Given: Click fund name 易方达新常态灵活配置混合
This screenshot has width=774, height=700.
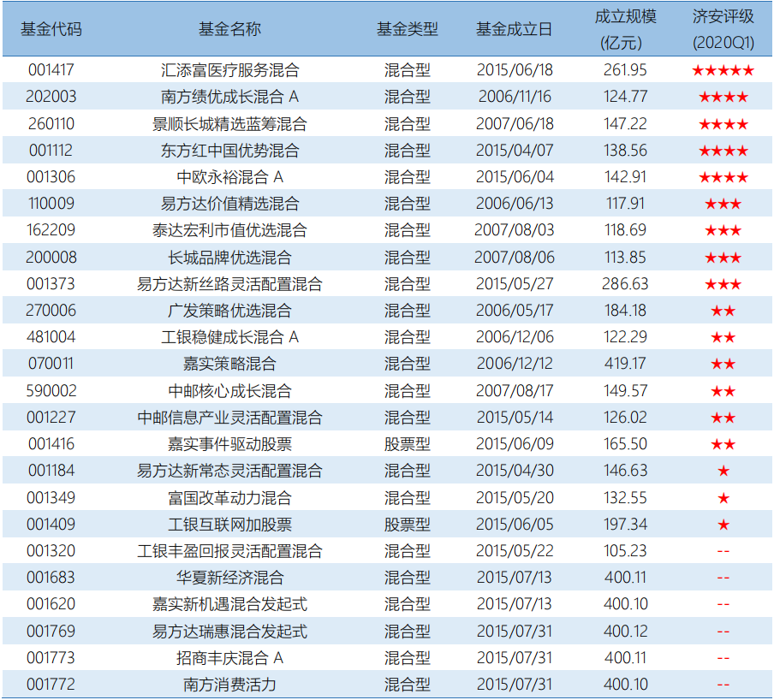Looking at the screenshot, I should [229, 471].
